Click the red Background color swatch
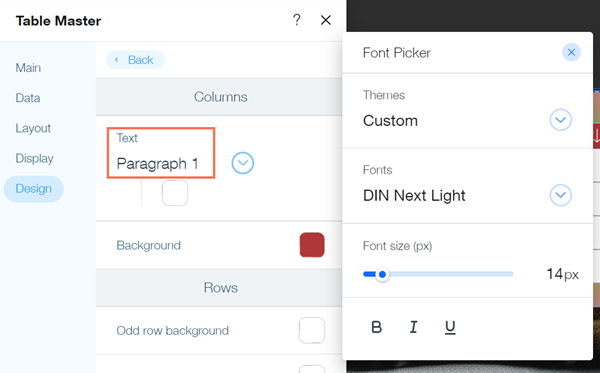 click(x=312, y=245)
